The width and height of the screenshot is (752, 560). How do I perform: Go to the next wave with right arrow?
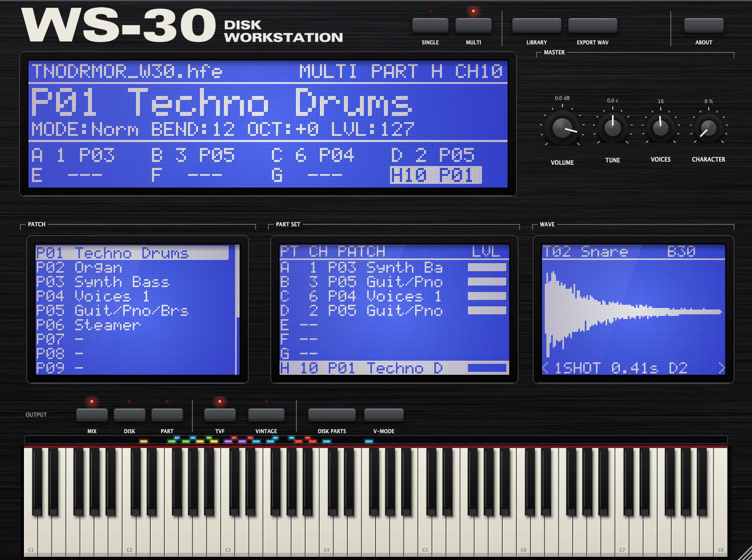click(x=721, y=368)
